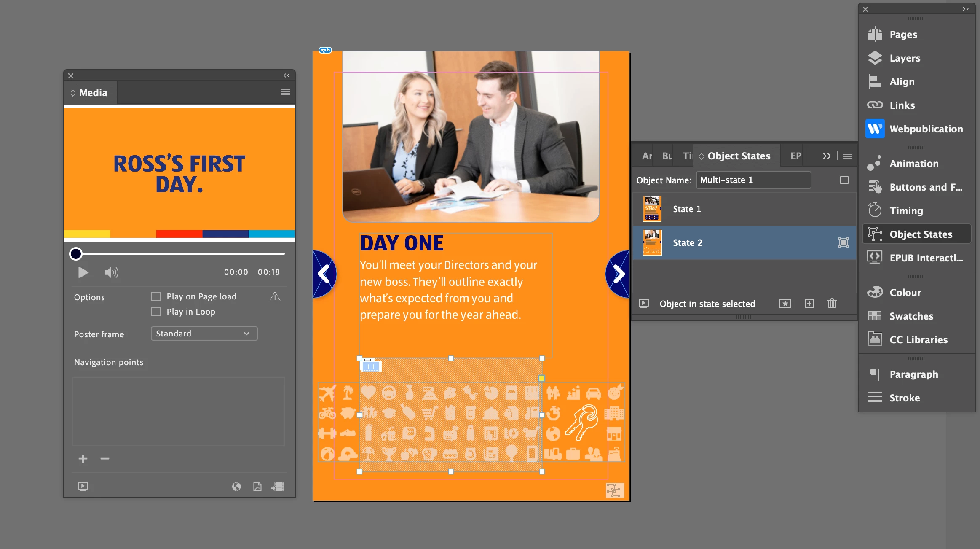Click the next arrow on page

click(618, 274)
